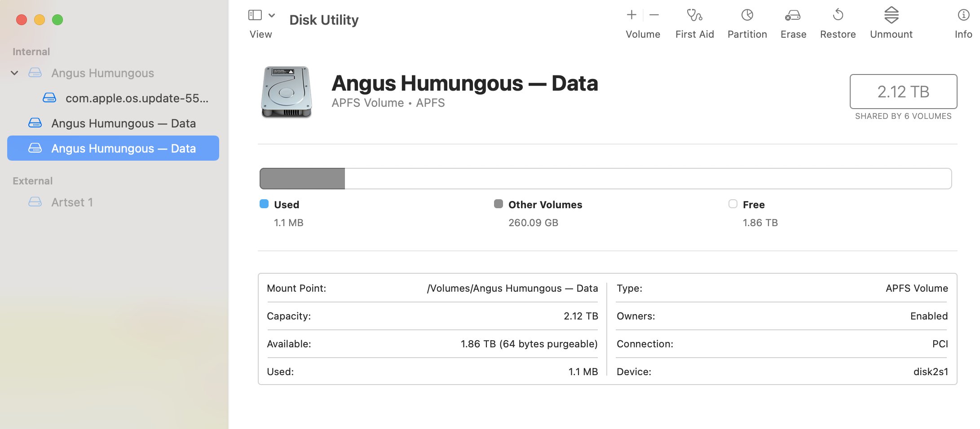Click the 'Other Volumes' legend label
Image resolution: width=980 pixels, height=429 pixels.
(545, 205)
